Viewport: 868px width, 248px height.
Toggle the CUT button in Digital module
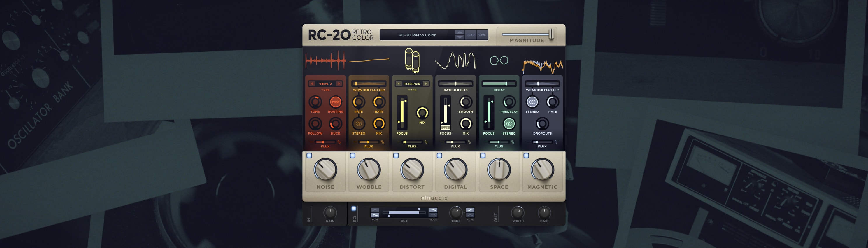click(446, 128)
